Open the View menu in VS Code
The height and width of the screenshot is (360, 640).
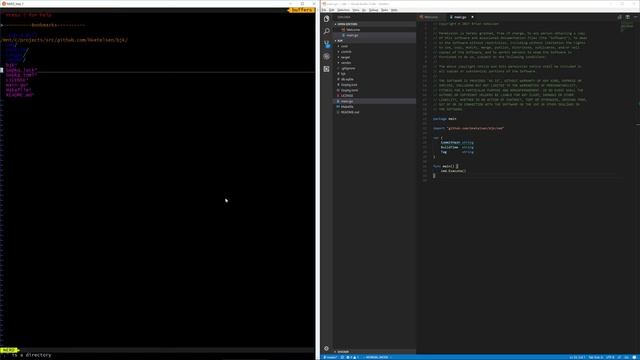(356, 10)
